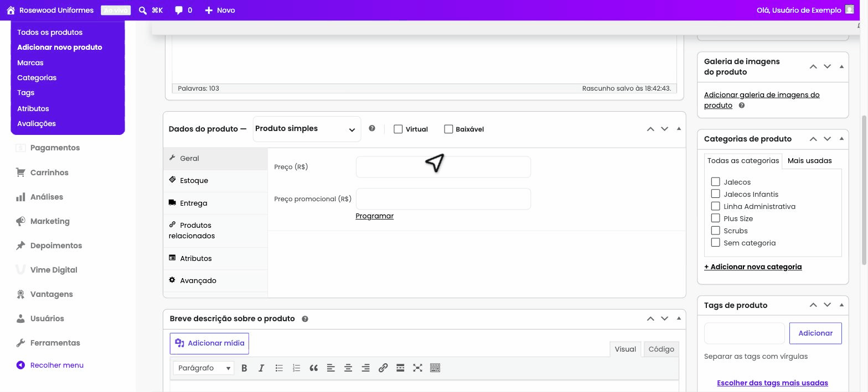Switch to Mais usadas categories tab
Screen dimensions: 868x392
click(x=809, y=161)
